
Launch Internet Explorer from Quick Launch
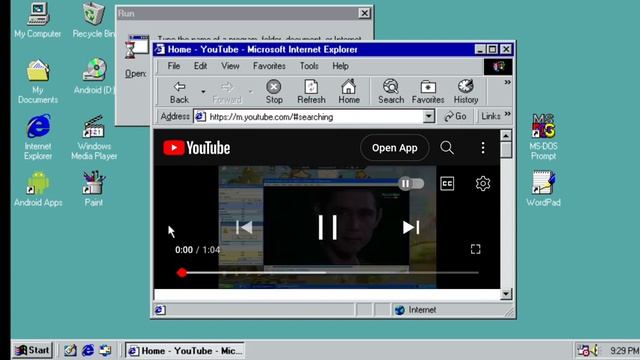tap(88, 350)
